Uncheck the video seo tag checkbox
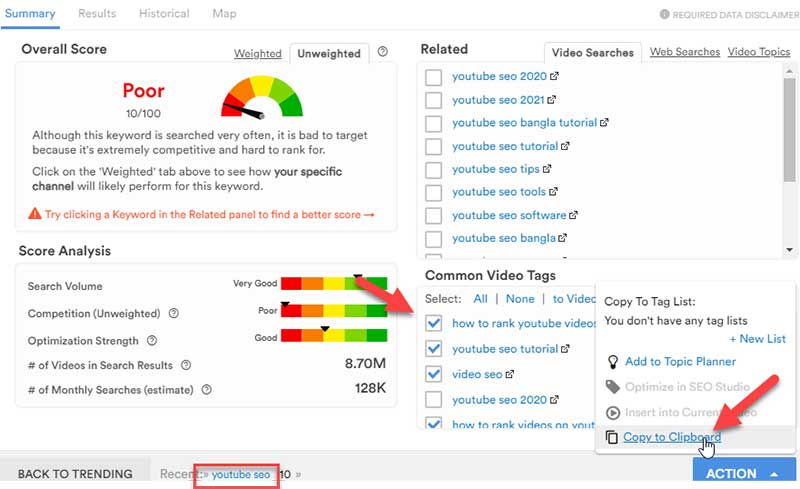Image resolution: width=800 pixels, height=489 pixels. click(x=434, y=374)
